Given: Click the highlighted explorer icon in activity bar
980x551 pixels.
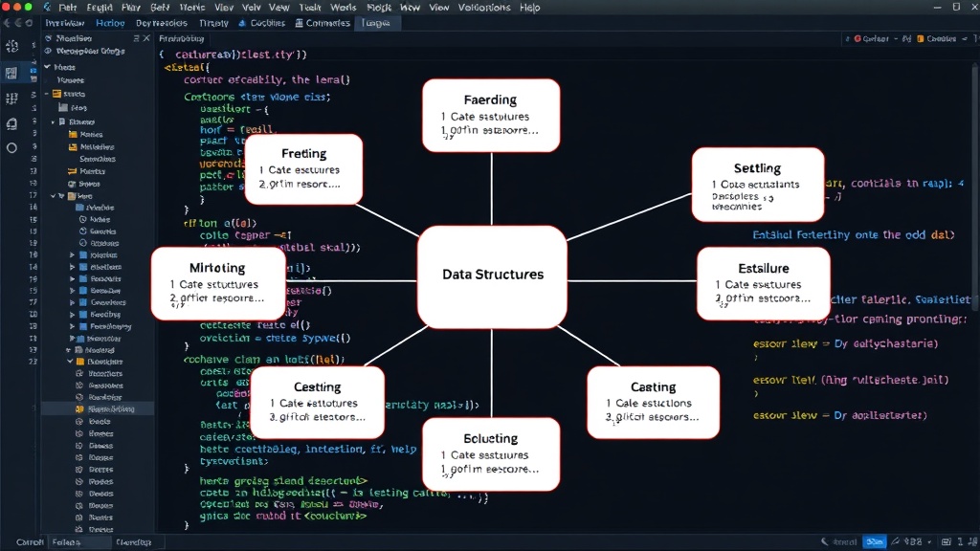Looking at the screenshot, I should [x=11, y=73].
